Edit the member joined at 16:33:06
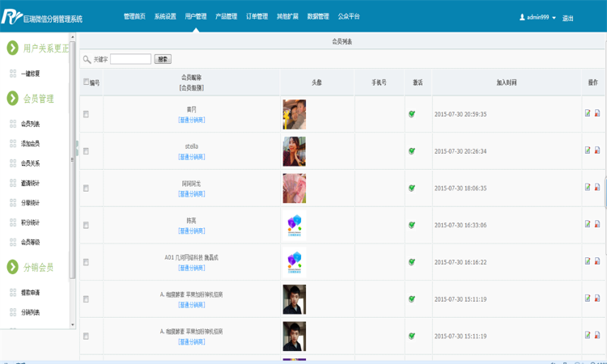Screen dimensions: 607x364 588,224
